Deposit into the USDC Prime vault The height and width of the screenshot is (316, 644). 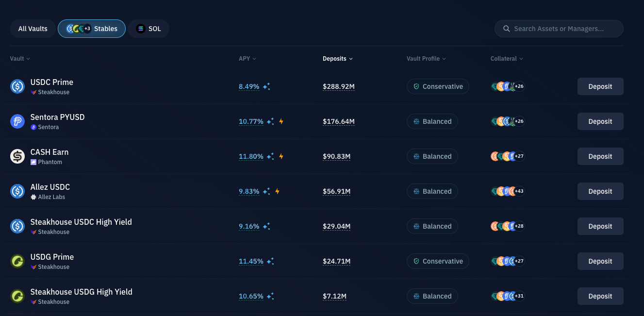[600, 86]
